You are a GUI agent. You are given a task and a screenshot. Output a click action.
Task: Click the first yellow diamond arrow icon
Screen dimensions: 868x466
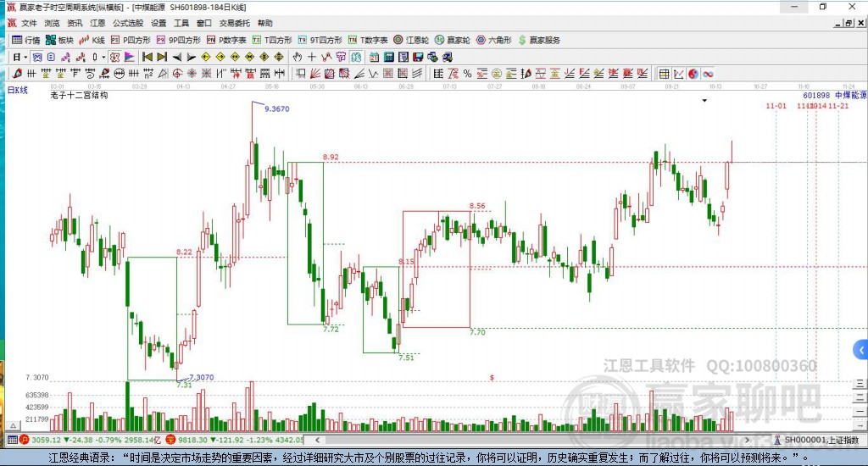point(205,57)
